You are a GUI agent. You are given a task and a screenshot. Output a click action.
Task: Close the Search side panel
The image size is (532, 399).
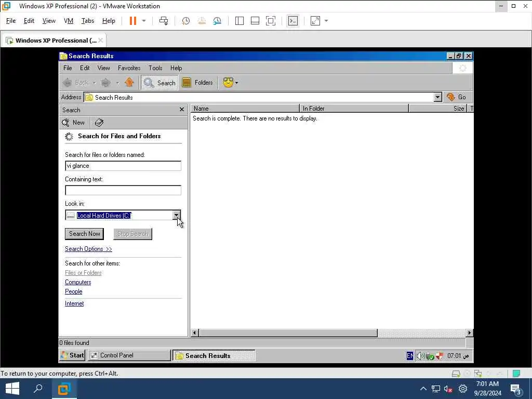pyautogui.click(x=182, y=109)
